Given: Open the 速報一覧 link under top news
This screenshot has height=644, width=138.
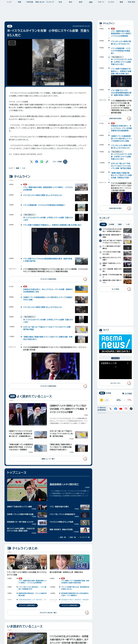Looking at the screenshot, I should (62, 537).
